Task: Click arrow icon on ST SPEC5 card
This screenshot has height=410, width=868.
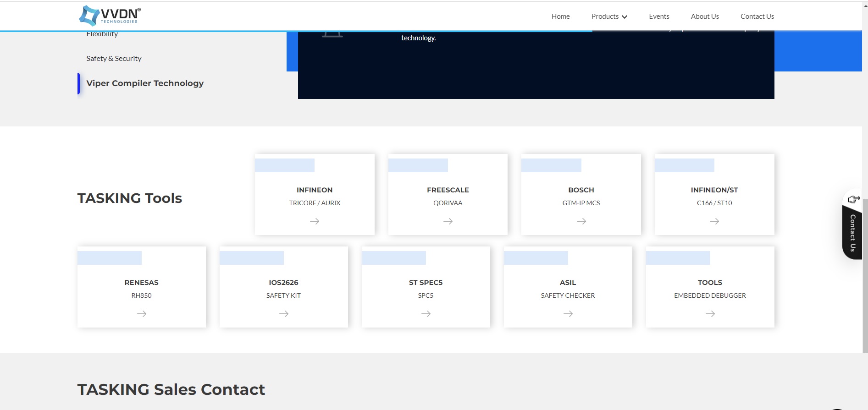Action: coord(426,314)
